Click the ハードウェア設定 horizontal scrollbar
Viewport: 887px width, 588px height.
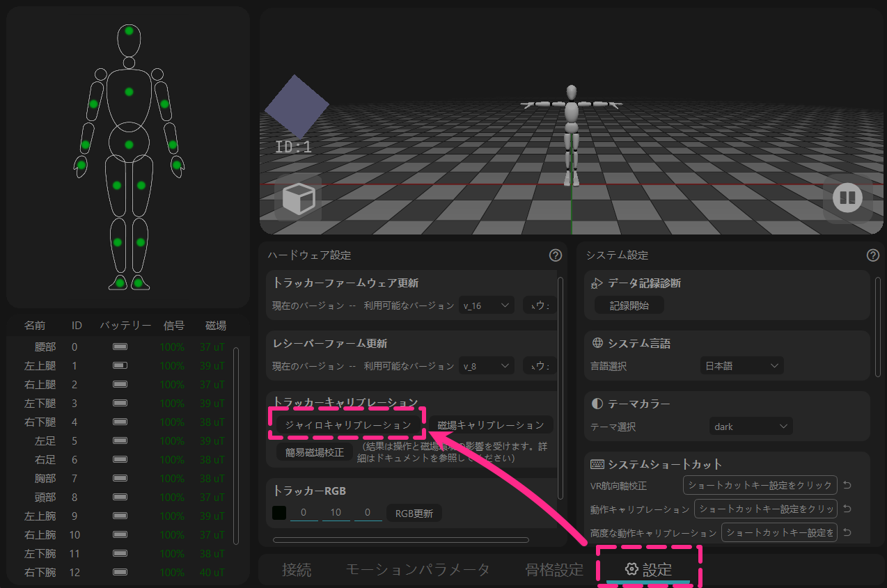pyautogui.click(x=401, y=539)
